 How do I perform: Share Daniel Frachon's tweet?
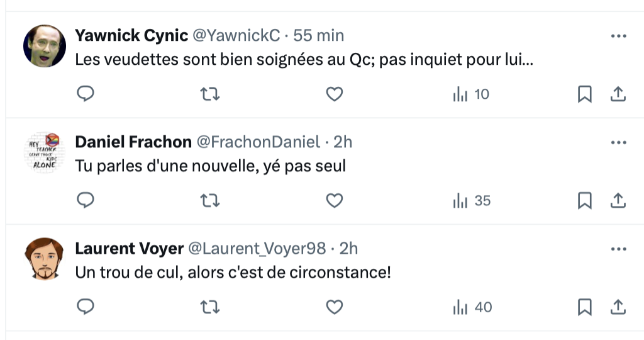(618, 201)
